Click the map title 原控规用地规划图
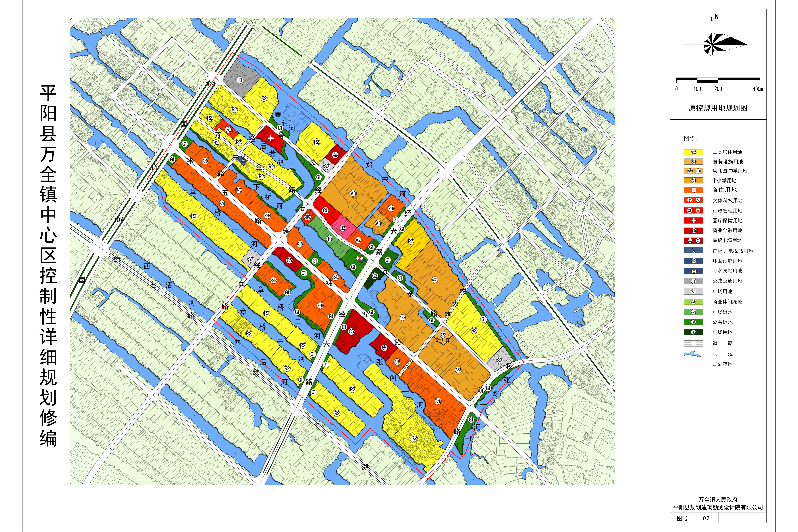Screen dimensions: 798x532 pos(718,108)
